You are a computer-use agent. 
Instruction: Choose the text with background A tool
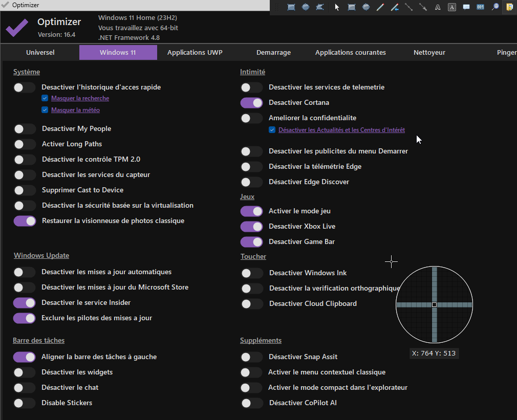(x=451, y=7)
